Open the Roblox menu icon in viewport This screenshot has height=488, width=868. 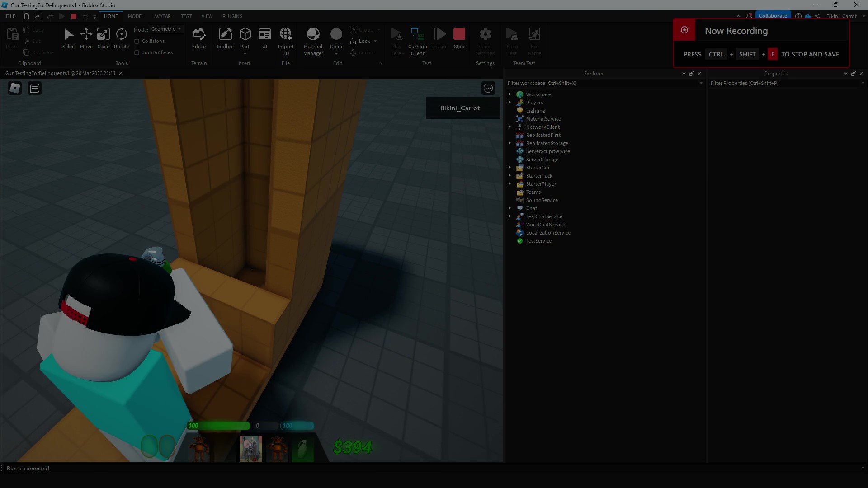pyautogui.click(x=15, y=88)
